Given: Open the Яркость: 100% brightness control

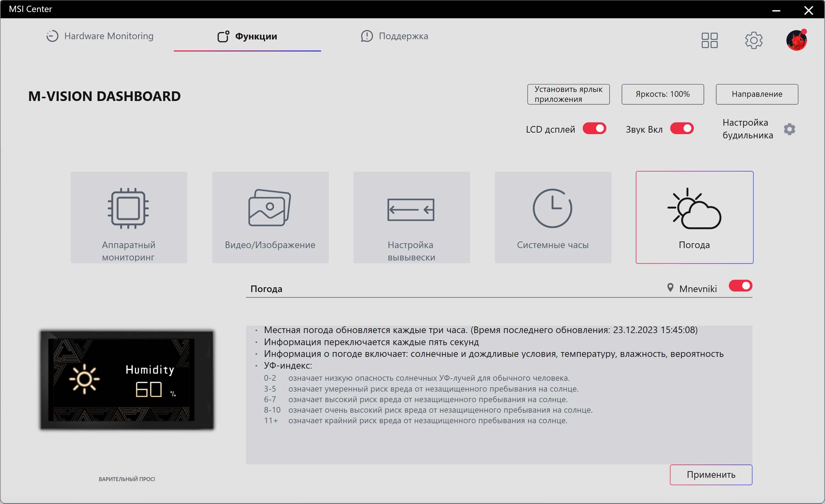Looking at the screenshot, I should point(662,94).
